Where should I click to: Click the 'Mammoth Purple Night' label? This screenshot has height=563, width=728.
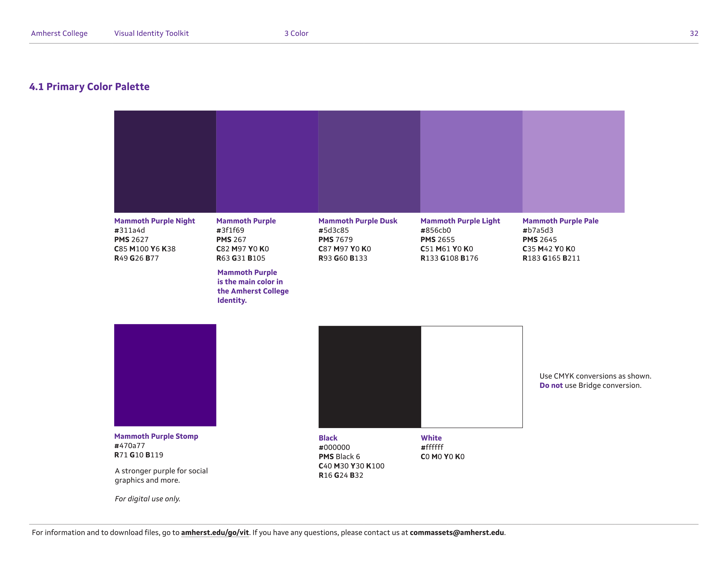point(155,221)
